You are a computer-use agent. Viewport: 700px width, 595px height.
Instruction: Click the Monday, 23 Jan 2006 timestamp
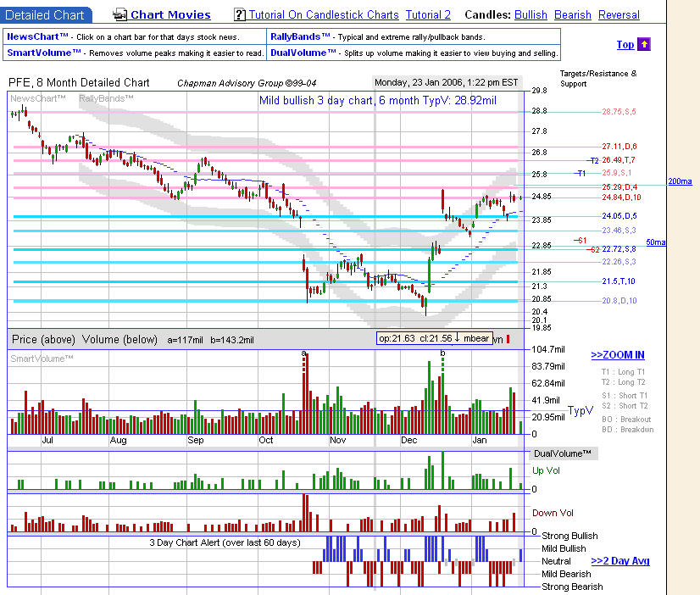[x=446, y=82]
